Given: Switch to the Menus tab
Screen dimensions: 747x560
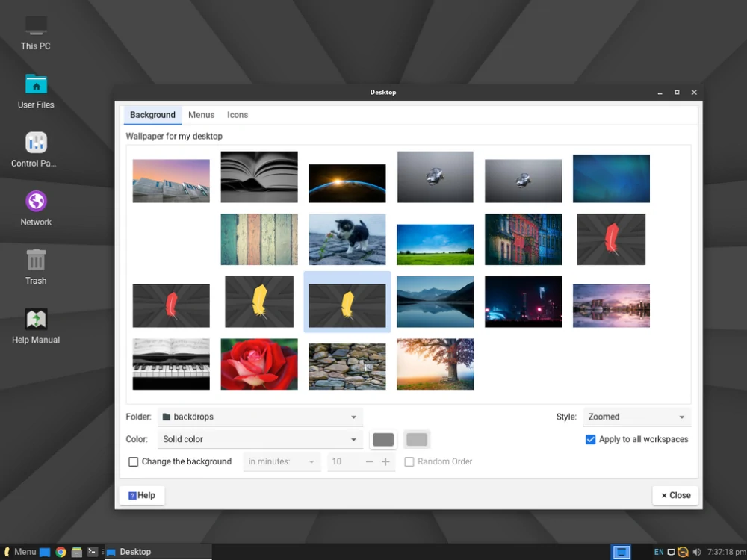Looking at the screenshot, I should [x=201, y=115].
